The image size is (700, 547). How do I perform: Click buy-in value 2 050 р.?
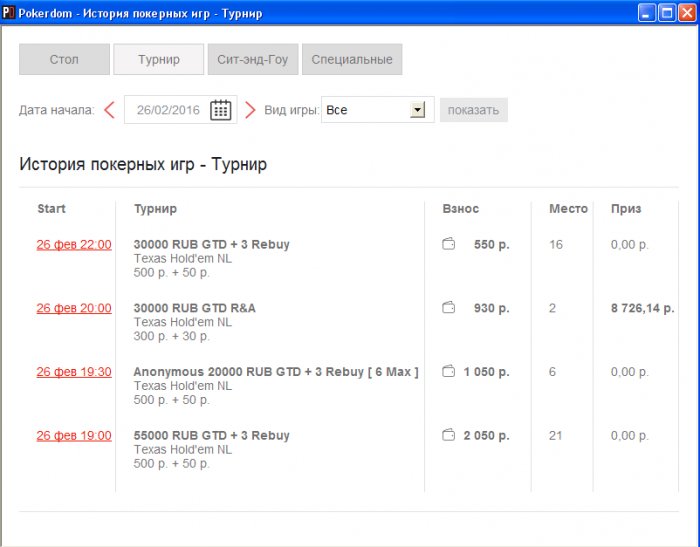tap(486, 435)
